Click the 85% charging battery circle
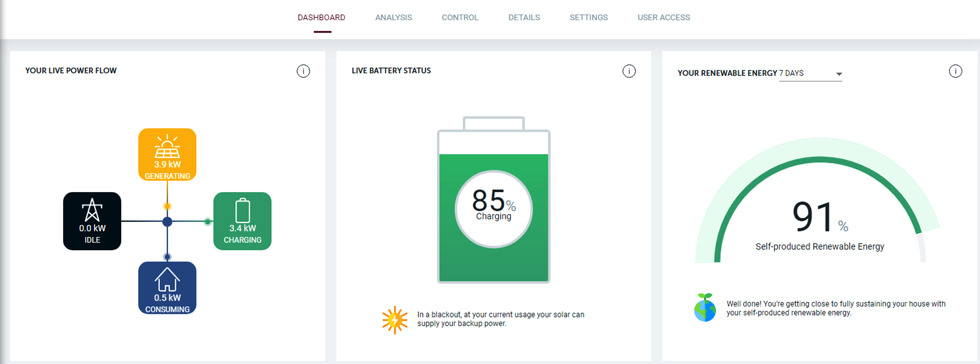The width and height of the screenshot is (980, 364). pos(494,209)
